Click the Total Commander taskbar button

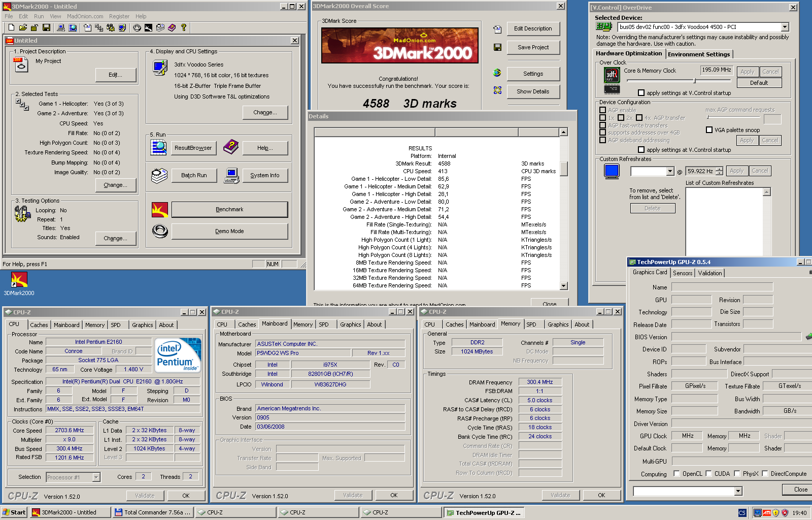[152, 512]
